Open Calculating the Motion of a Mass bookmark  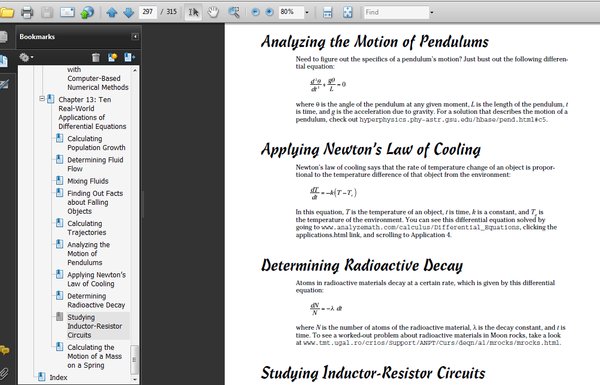(x=95, y=356)
